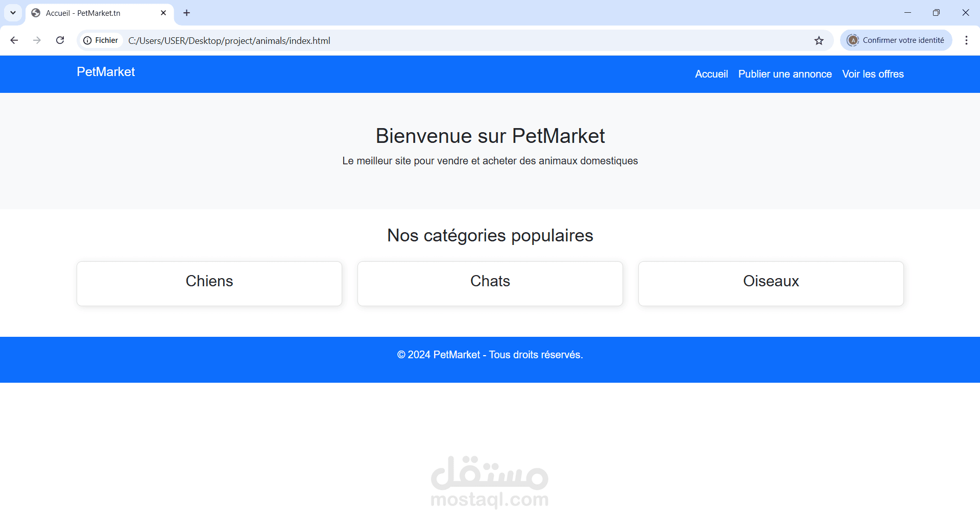
Task: Open the Accueil navigation menu item
Action: (x=711, y=74)
